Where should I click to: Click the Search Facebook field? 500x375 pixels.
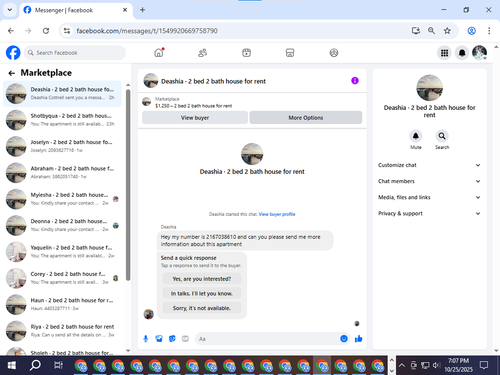coord(75,53)
